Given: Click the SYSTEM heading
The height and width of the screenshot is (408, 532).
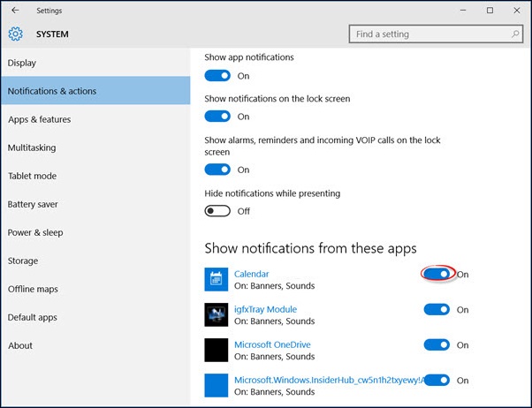Looking at the screenshot, I should [x=52, y=34].
